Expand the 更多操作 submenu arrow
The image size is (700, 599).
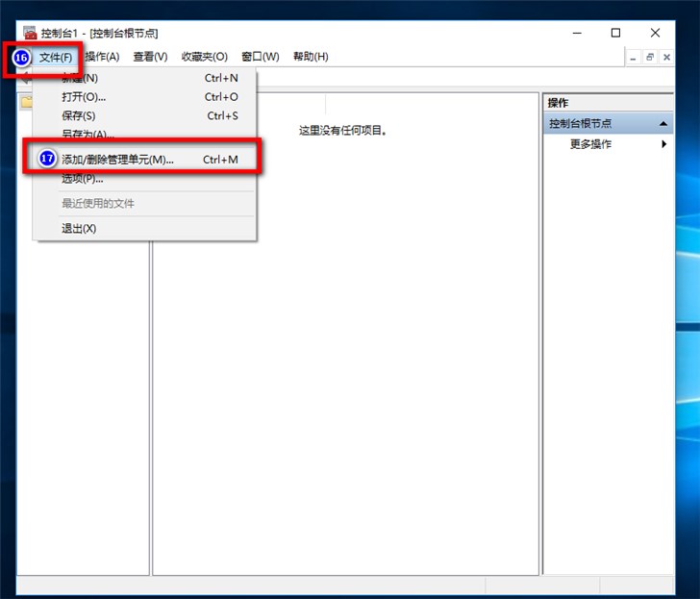(x=663, y=144)
